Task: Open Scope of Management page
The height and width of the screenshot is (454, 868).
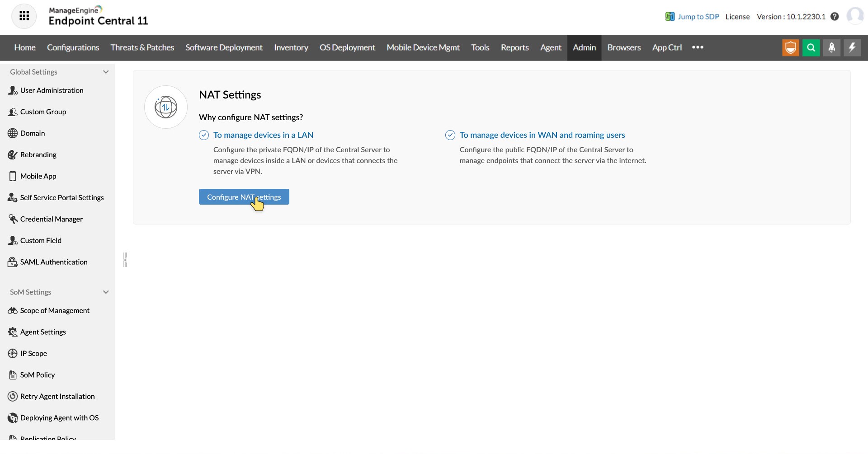Action: coord(55,311)
